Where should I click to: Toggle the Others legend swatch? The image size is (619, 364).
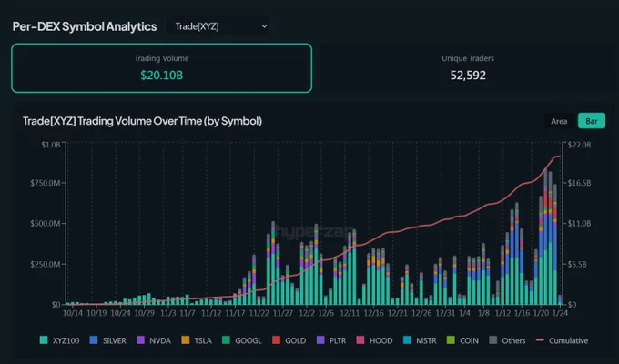(x=492, y=340)
